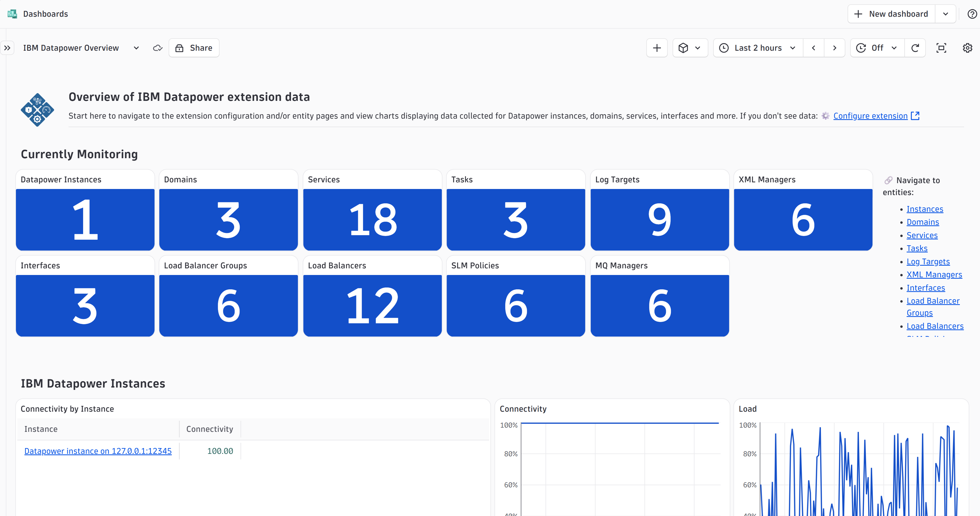Image resolution: width=980 pixels, height=516 pixels.
Task: Click the 100.00 connectivity value
Action: coord(220,451)
